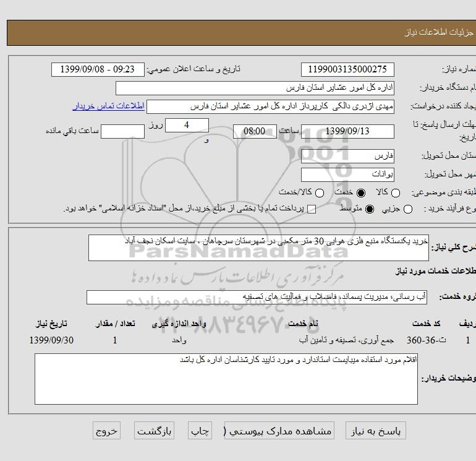Click the buyer notes text area
This screenshot has width=476, height=461.
click(x=226, y=379)
